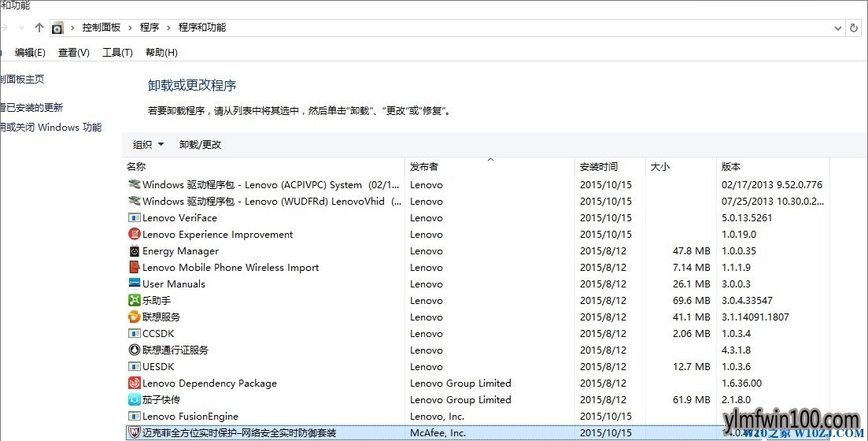Go to 程序 breadcrumb
This screenshot has width=868, height=441.
tap(150, 27)
